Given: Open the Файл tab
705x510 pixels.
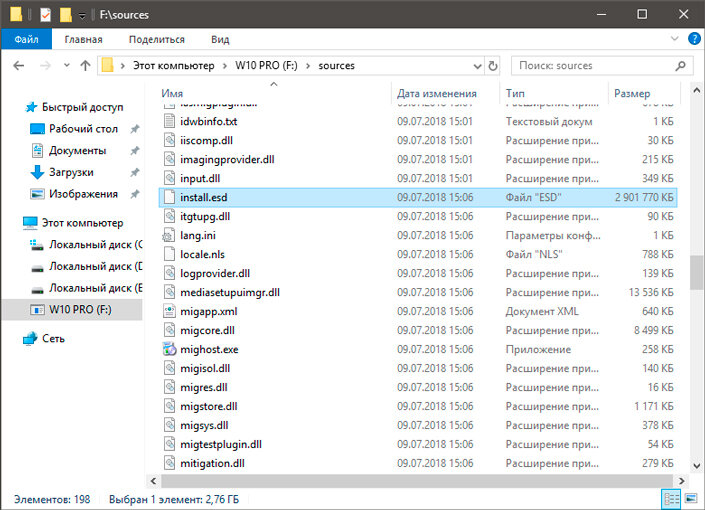Looking at the screenshot, I should click(27, 40).
